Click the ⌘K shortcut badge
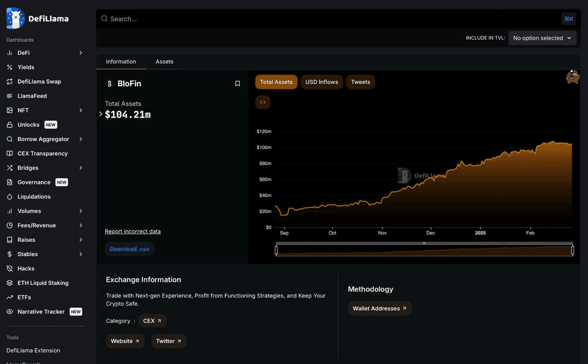Screen dimensions: 588x364 pos(569,19)
